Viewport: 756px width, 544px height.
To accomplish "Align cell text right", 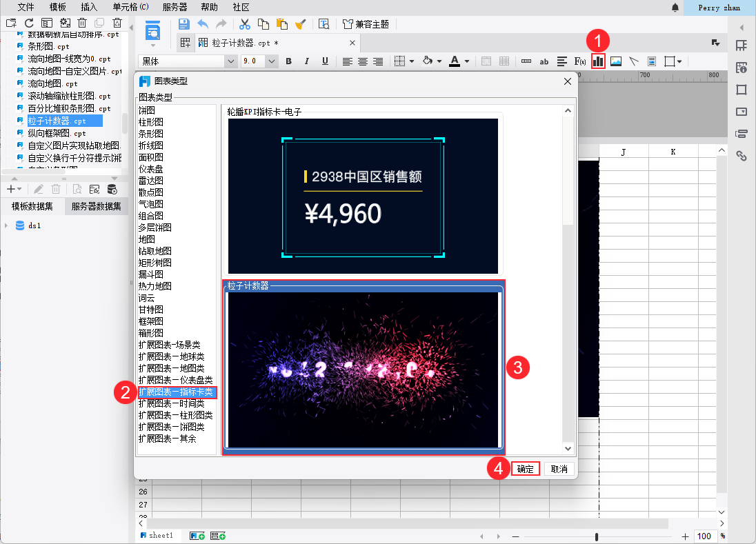I will [x=378, y=61].
